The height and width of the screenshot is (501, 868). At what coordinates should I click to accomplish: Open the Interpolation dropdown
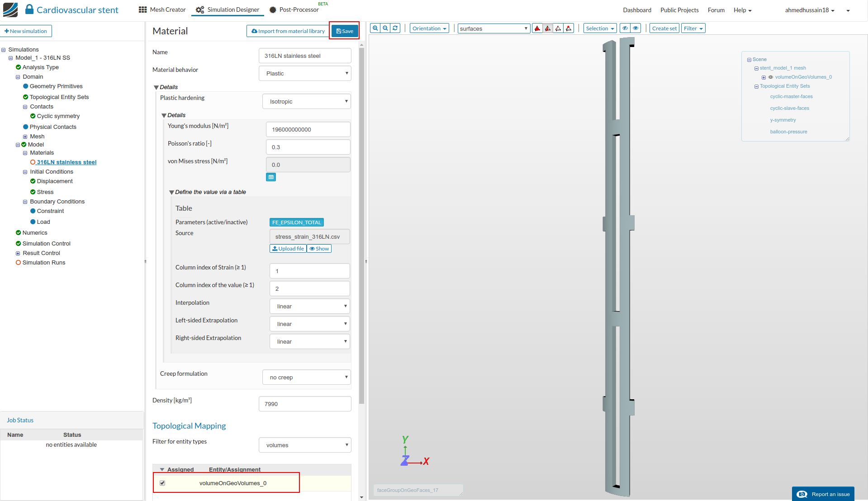[310, 306]
